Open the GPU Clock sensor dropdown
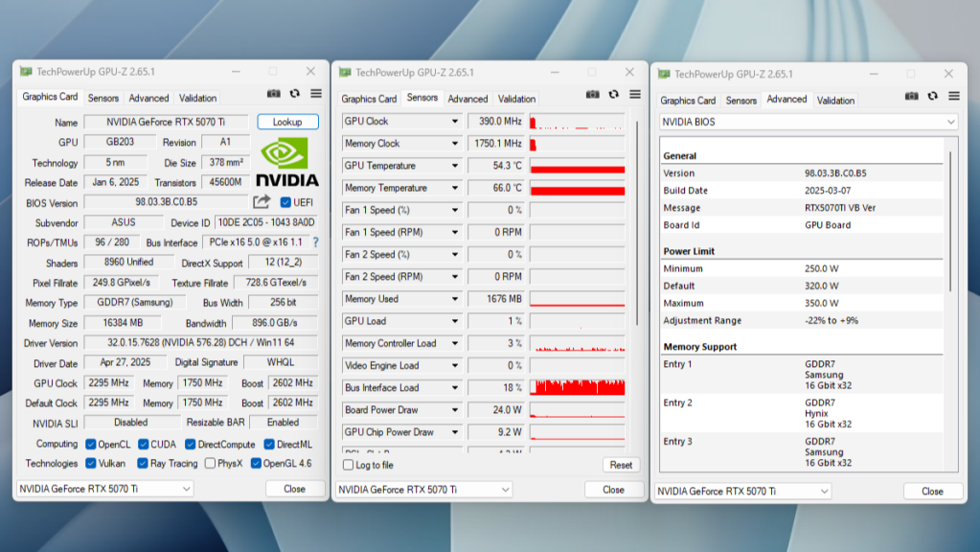980x552 pixels. 455,122
